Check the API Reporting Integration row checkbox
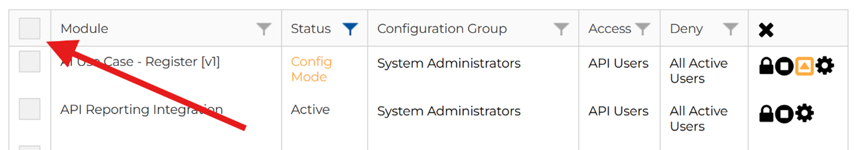The image size is (868, 150). 30,109
